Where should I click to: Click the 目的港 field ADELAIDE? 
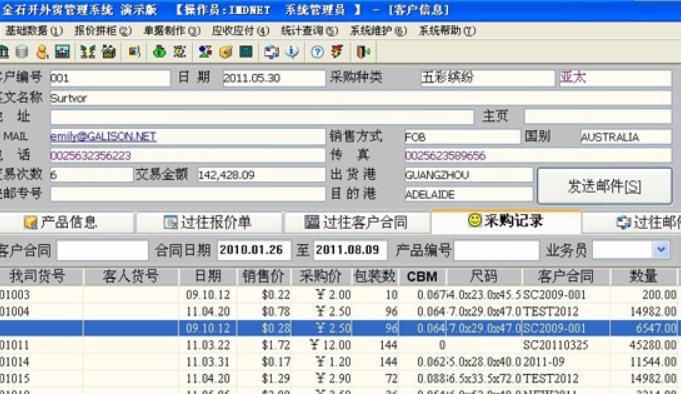click(469, 194)
